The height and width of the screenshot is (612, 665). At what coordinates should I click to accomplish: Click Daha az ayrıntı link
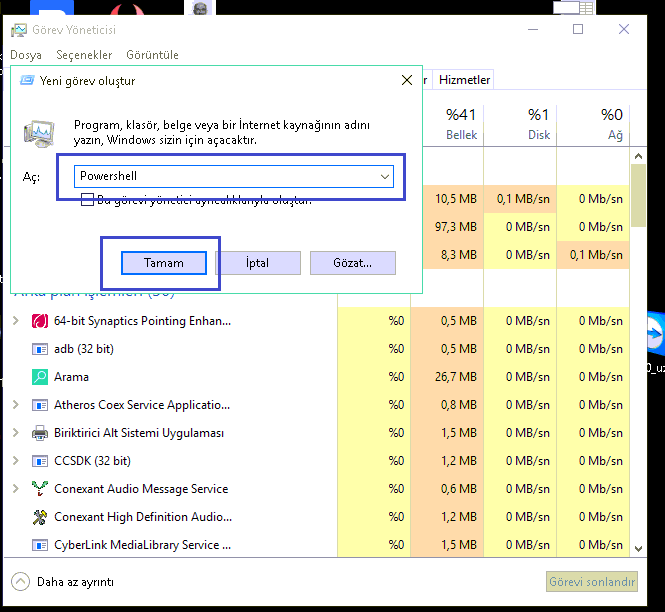[x=75, y=582]
